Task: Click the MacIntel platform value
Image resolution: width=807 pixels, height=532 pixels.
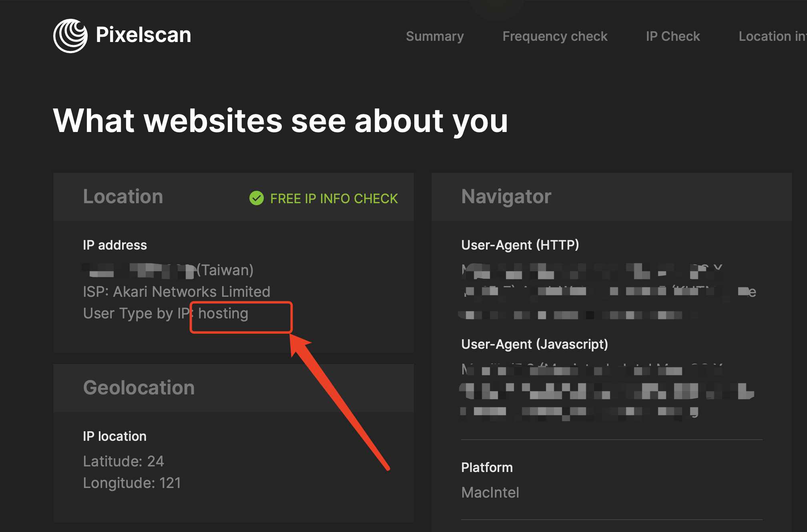Action: point(490,492)
